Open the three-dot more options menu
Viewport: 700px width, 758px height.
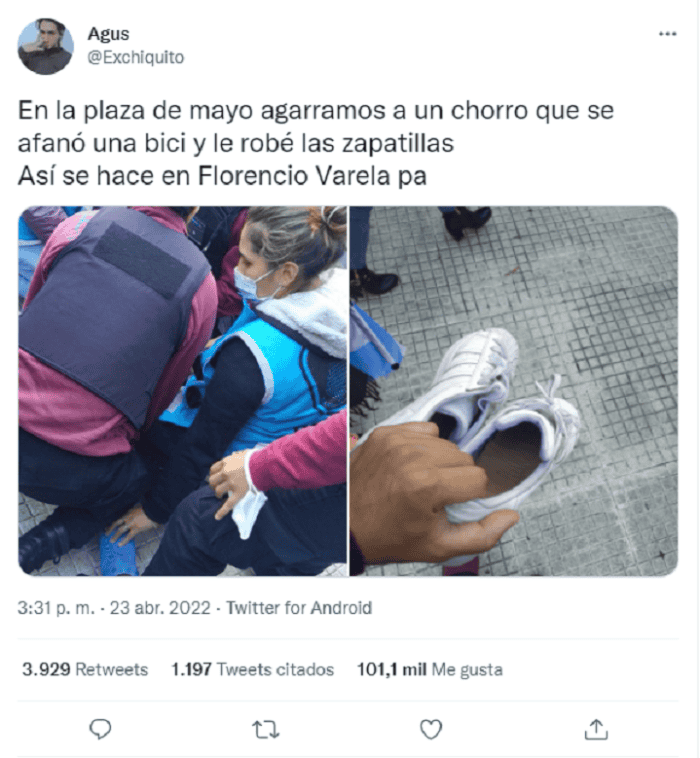point(668,34)
